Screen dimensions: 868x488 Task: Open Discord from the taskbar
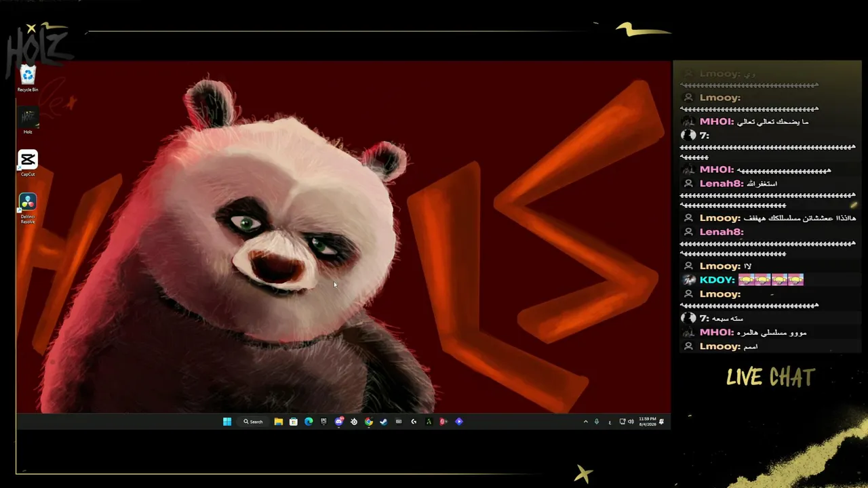[339, 422]
